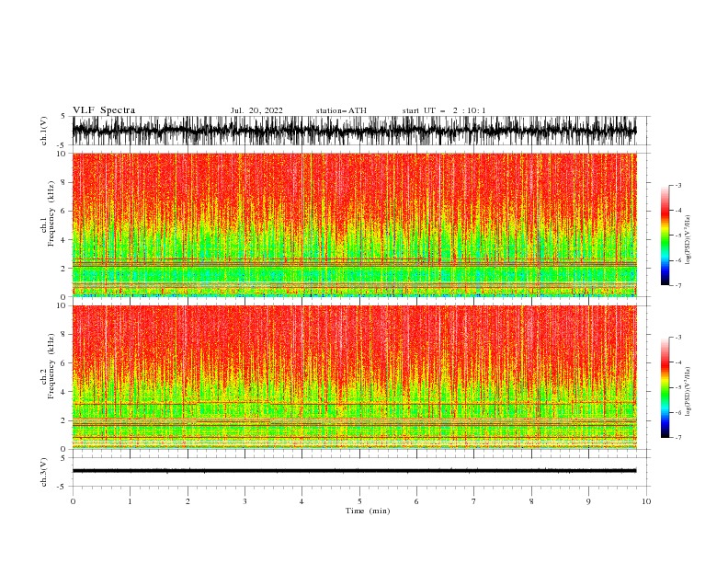Click the '-3' label on ch.2 color bar

[x=678, y=338]
